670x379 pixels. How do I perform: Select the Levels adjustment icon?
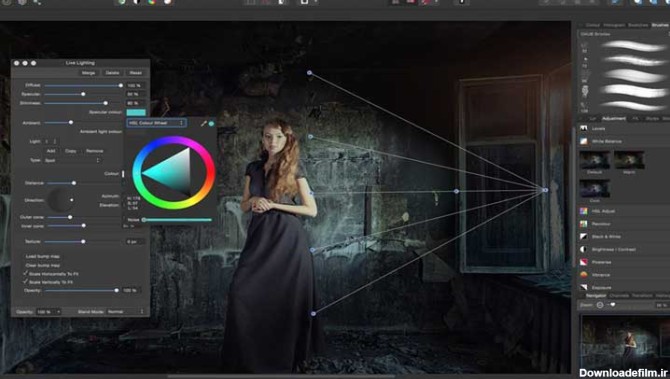tap(584, 128)
